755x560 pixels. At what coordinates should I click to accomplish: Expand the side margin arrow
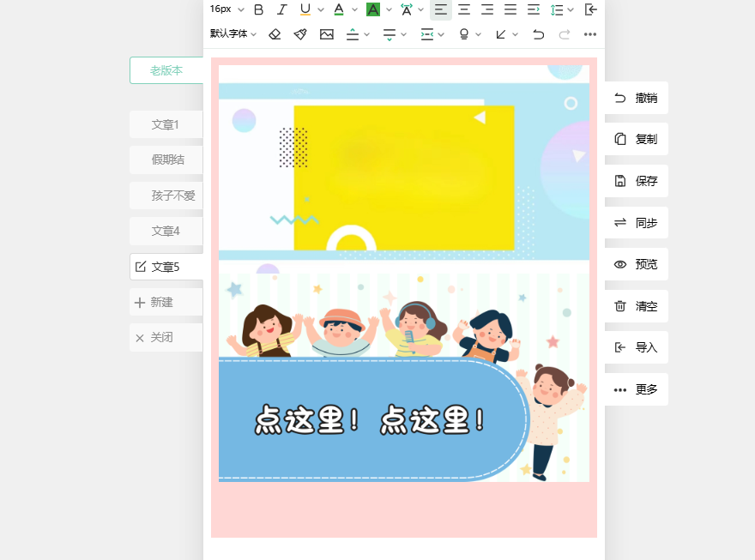pyautogui.click(x=441, y=34)
